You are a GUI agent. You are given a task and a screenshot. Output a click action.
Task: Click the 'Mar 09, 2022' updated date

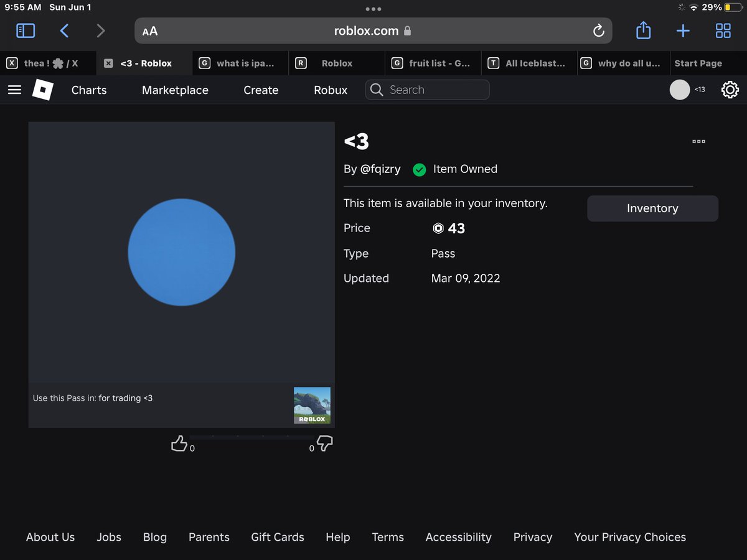coord(466,278)
